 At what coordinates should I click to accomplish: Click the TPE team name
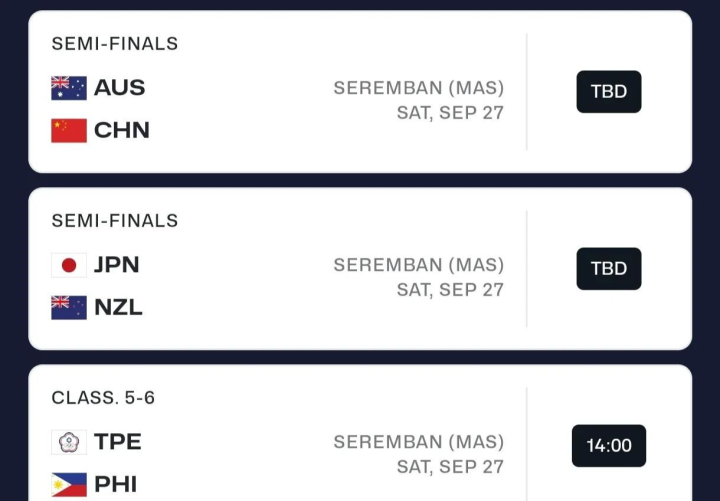coord(117,442)
